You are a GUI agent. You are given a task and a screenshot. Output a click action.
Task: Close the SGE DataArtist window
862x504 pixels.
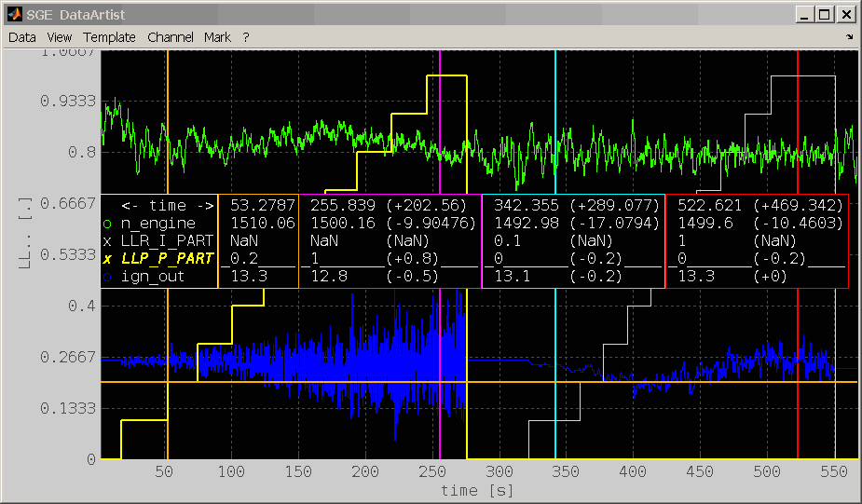[846, 15]
